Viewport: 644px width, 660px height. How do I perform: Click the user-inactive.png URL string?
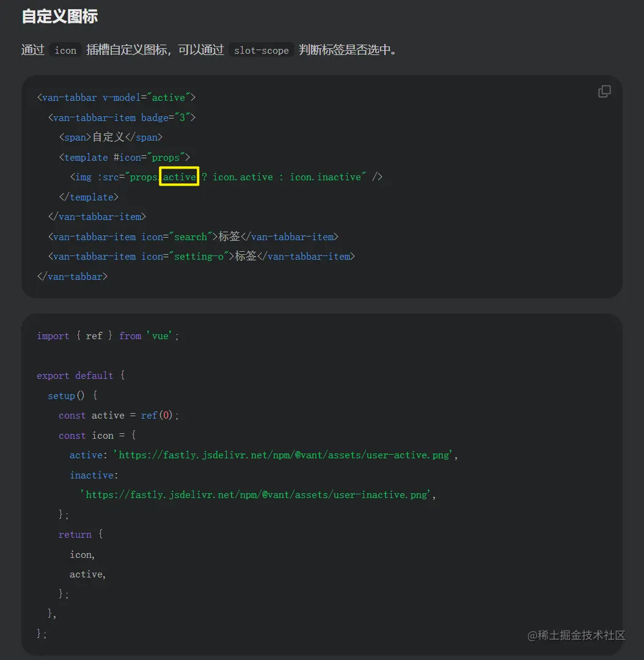pyautogui.click(x=255, y=494)
